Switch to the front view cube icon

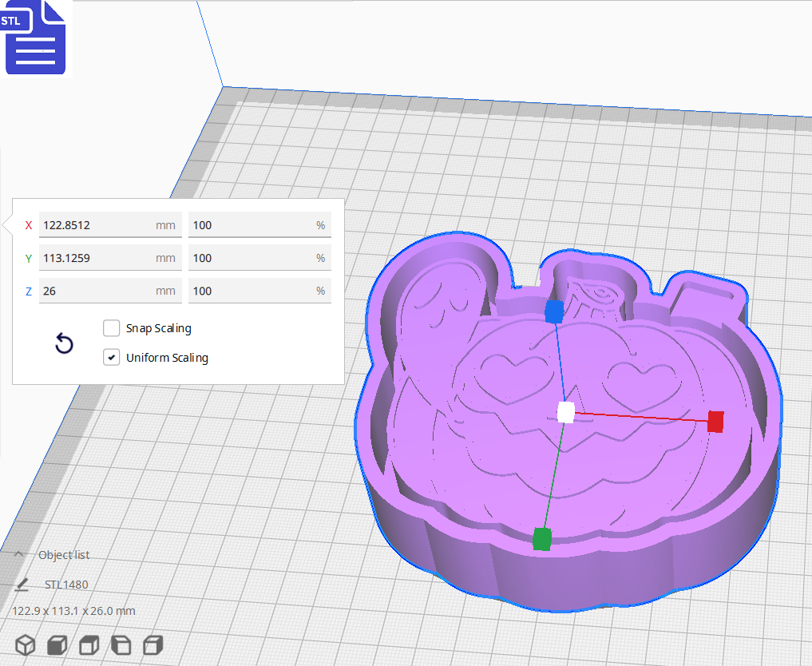point(57,644)
